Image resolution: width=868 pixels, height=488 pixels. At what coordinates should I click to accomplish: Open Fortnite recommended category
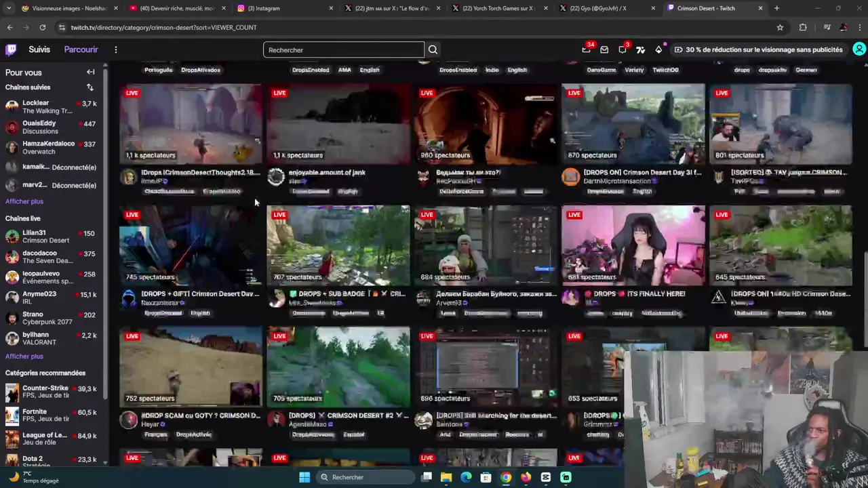(x=52, y=415)
